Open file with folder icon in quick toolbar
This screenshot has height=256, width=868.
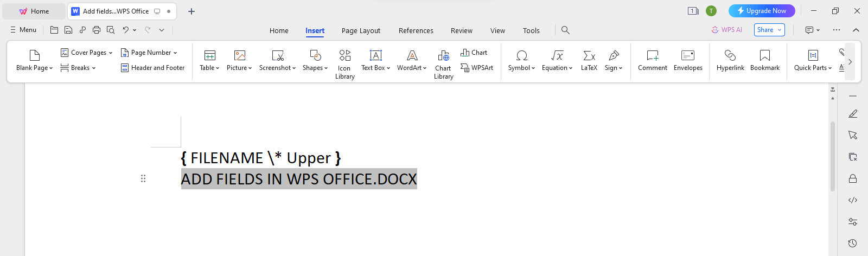coord(54,30)
